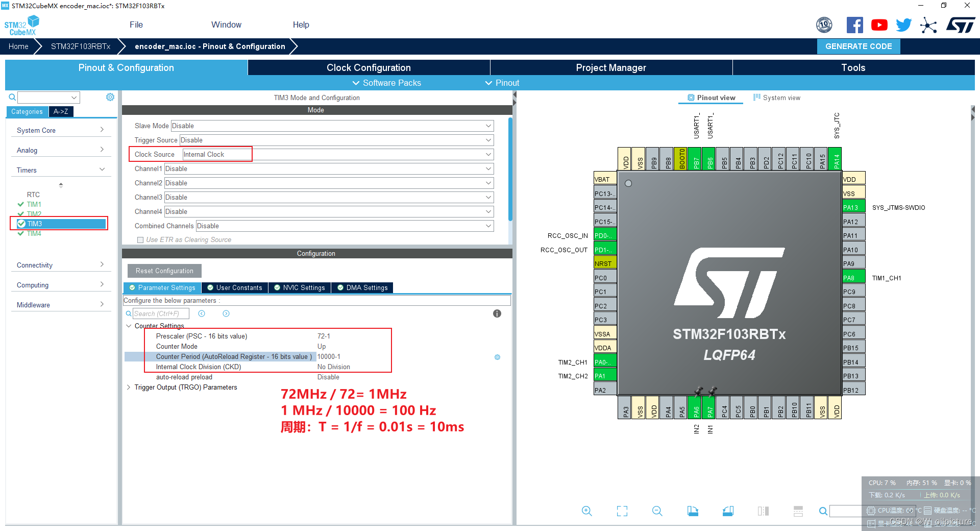Image resolution: width=980 pixels, height=531 pixels.
Task: Zoom in on the pinout chip view
Action: [586, 511]
